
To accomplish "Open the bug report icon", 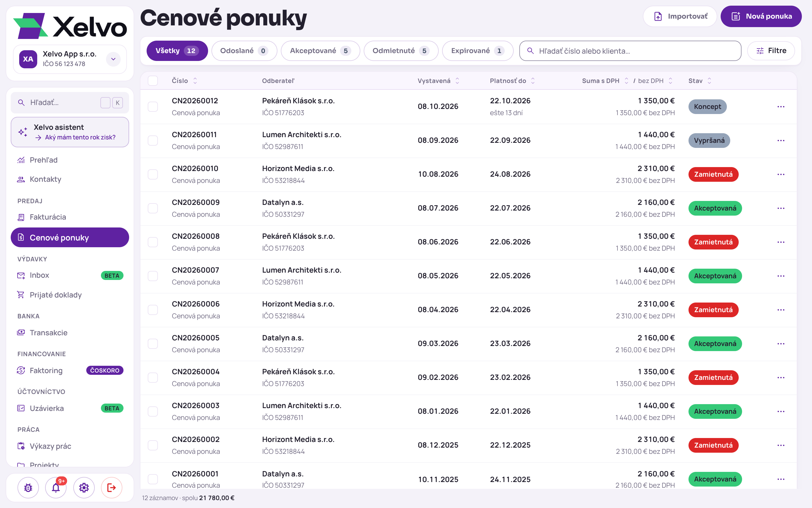I will (28, 487).
